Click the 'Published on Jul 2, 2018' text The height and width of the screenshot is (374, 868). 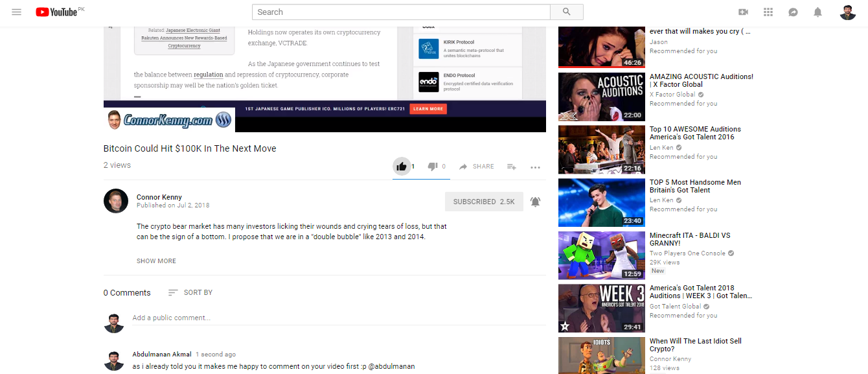pyautogui.click(x=173, y=205)
